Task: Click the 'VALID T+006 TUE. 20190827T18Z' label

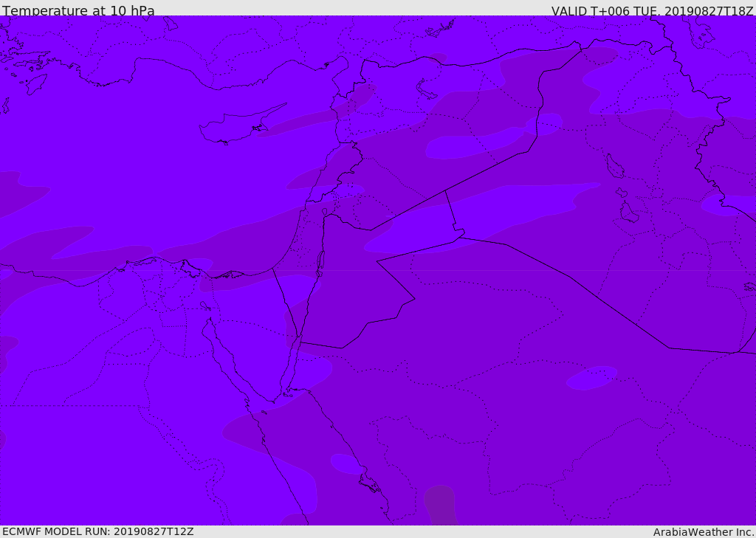Action: point(653,11)
